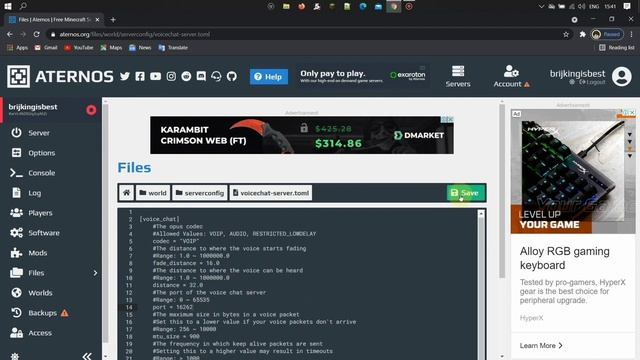This screenshot has width=640, height=360.
Task: Open Aternos Instagram icon
Action: coord(171,76)
